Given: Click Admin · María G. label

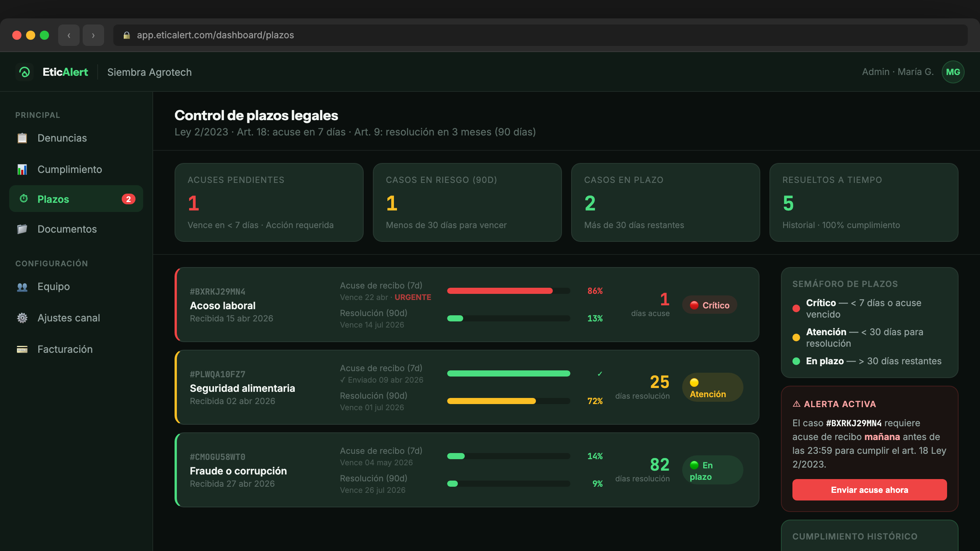Looking at the screenshot, I should point(898,72).
